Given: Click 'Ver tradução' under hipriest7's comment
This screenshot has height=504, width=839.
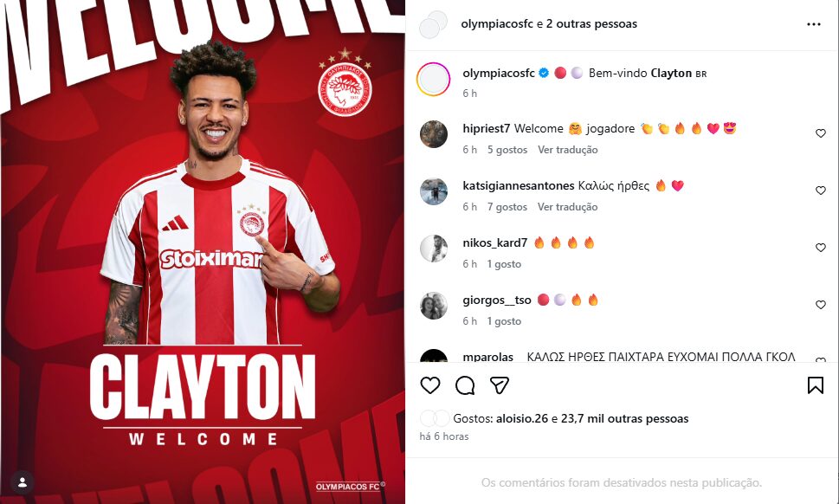Looking at the screenshot, I should tap(568, 150).
